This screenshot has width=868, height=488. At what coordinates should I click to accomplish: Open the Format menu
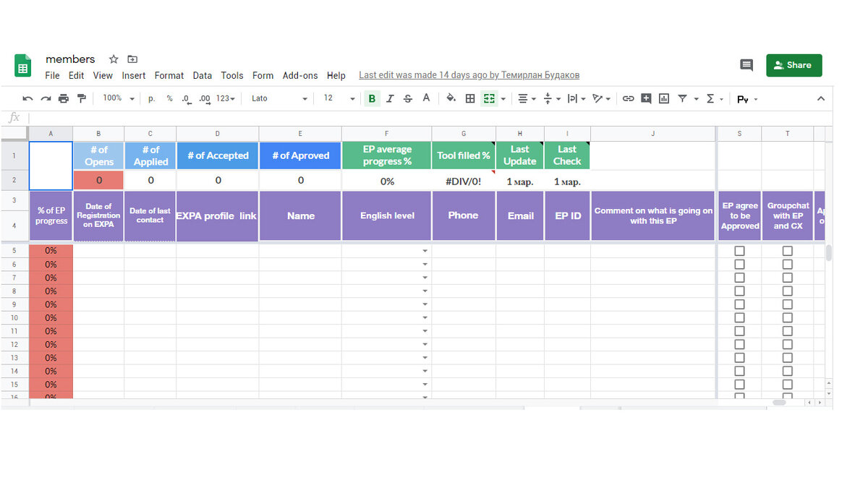169,75
